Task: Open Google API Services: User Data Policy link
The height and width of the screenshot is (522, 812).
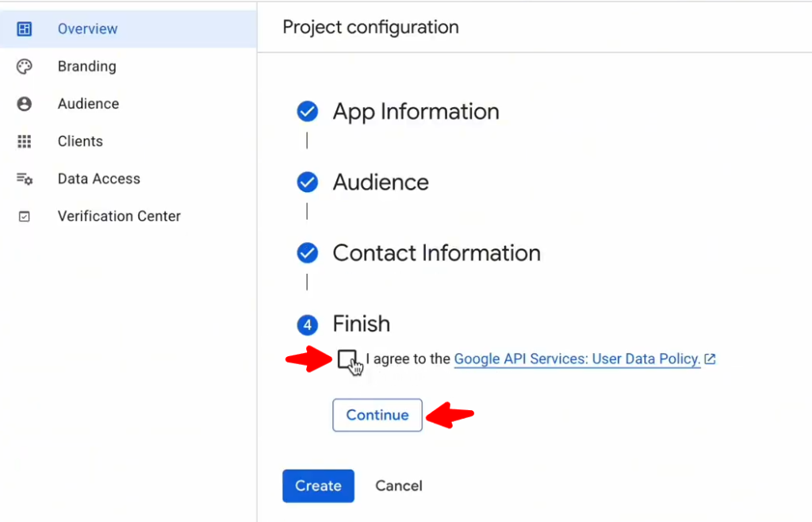Action: pos(576,359)
